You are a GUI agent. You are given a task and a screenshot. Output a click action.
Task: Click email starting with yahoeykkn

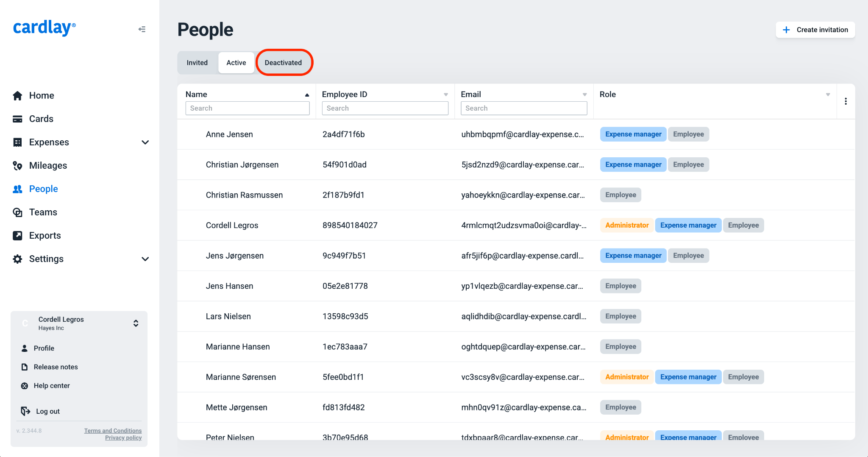pyautogui.click(x=523, y=195)
